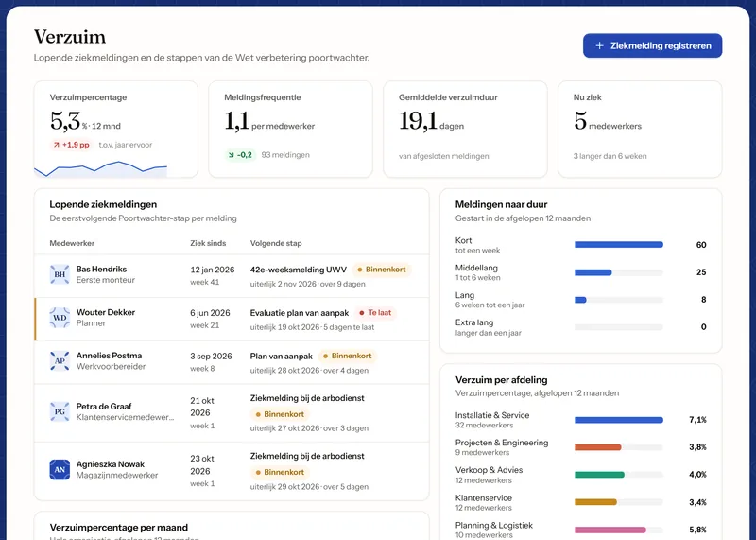The height and width of the screenshot is (540, 756).
Task: Select the Bas Hendriks row name
Action: click(x=101, y=270)
